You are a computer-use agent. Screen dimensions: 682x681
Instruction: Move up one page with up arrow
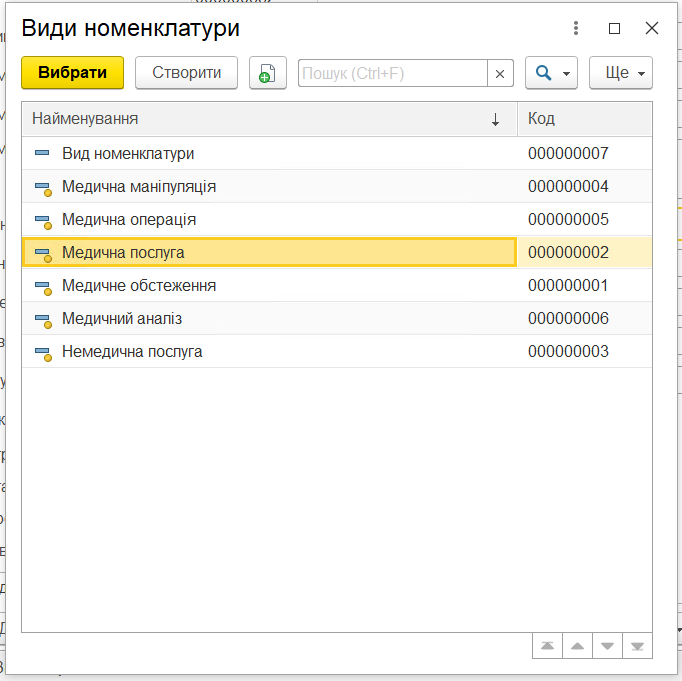click(577, 646)
